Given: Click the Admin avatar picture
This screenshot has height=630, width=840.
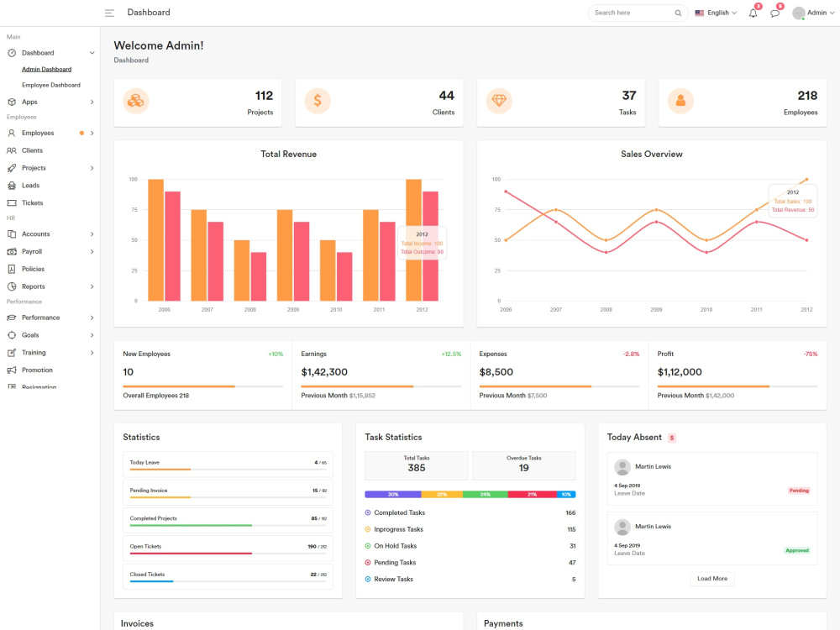Looking at the screenshot, I should click(x=798, y=13).
